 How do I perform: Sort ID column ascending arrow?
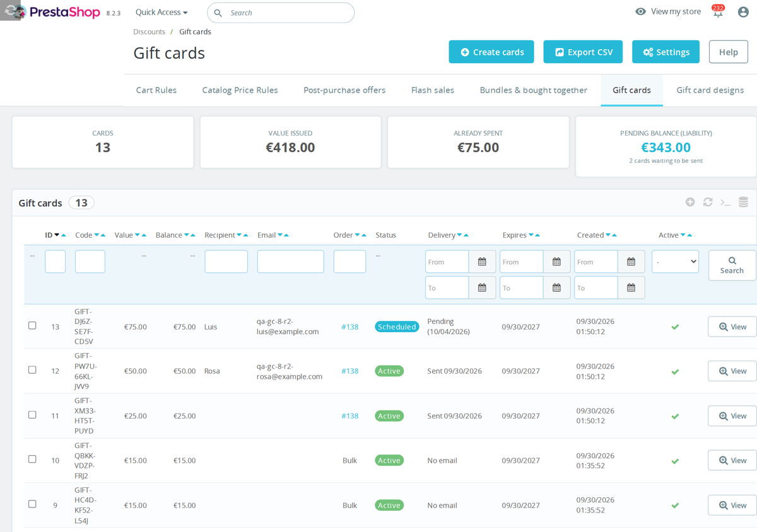pyautogui.click(x=64, y=235)
